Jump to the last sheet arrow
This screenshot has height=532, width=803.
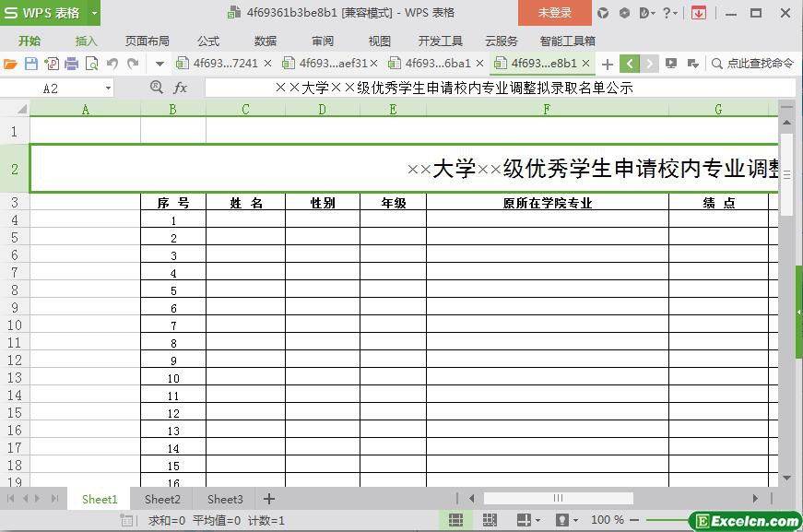click(x=54, y=499)
